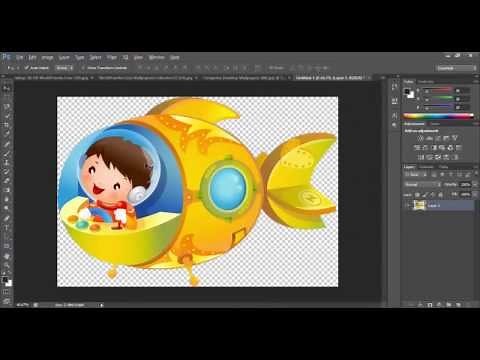Add an Invert adjustment layer
This screenshot has width=480, height=360.
point(421,157)
